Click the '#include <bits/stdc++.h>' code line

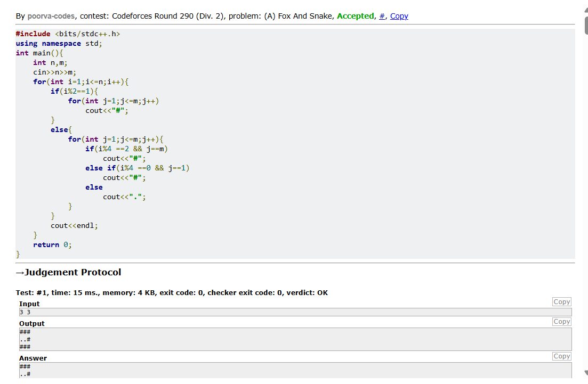click(x=68, y=34)
